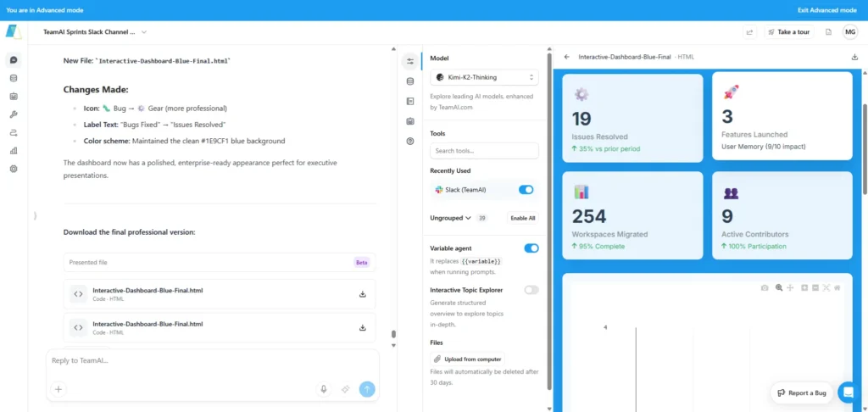Select the help question mark icon beside Model panel
This screenshot has height=412, width=868.
pos(410,142)
